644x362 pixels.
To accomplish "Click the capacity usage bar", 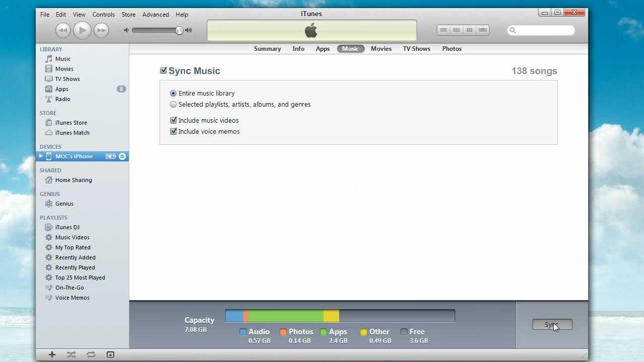I will (340, 316).
